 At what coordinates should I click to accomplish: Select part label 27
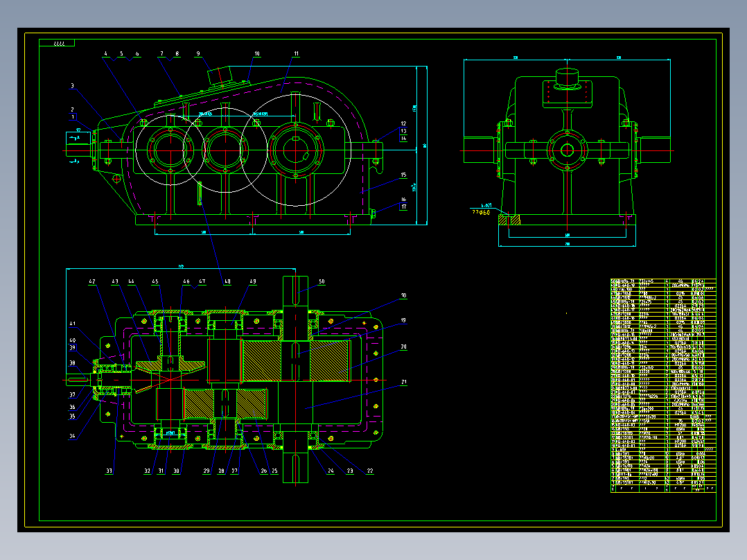234,471
